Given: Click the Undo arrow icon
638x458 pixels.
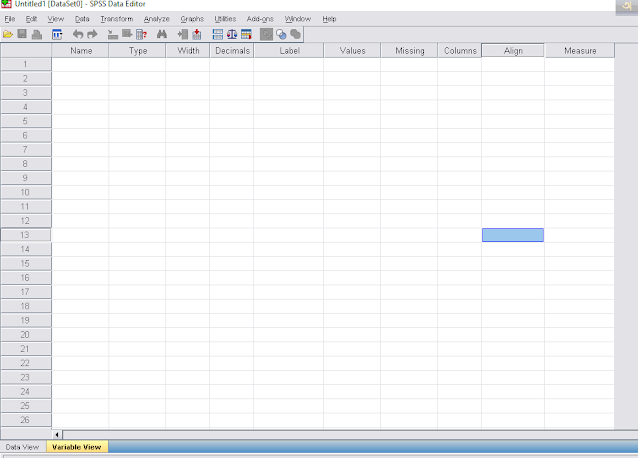Looking at the screenshot, I should [x=78, y=35].
